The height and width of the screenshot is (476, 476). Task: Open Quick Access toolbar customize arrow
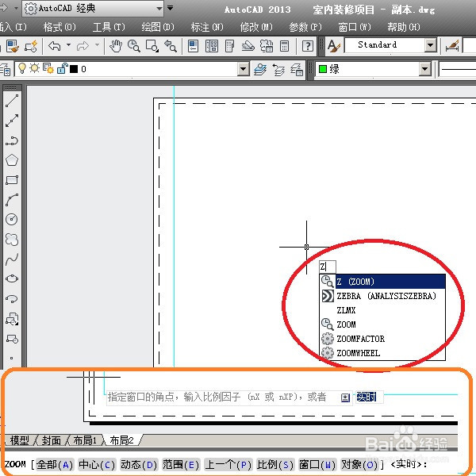coord(171,8)
